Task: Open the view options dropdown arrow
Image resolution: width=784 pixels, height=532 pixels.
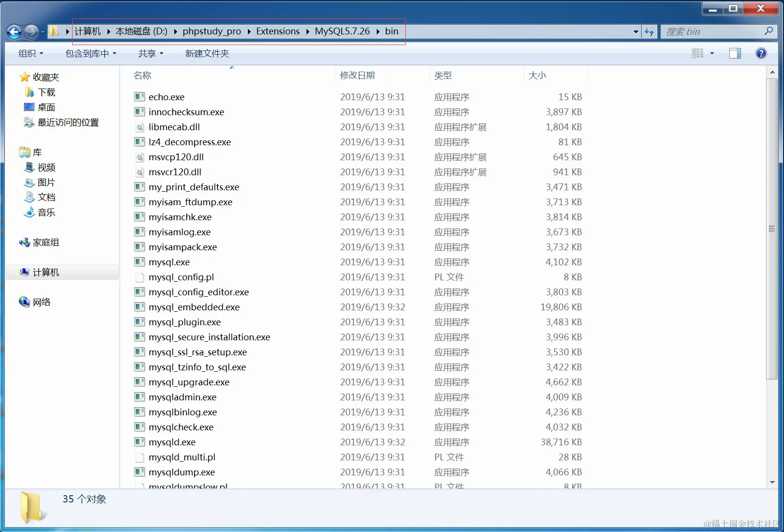Action: coord(712,53)
